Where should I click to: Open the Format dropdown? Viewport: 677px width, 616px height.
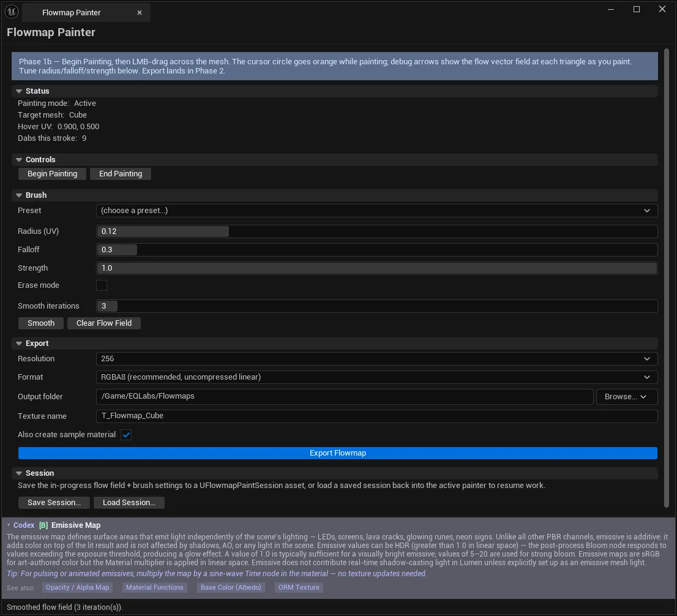click(376, 377)
